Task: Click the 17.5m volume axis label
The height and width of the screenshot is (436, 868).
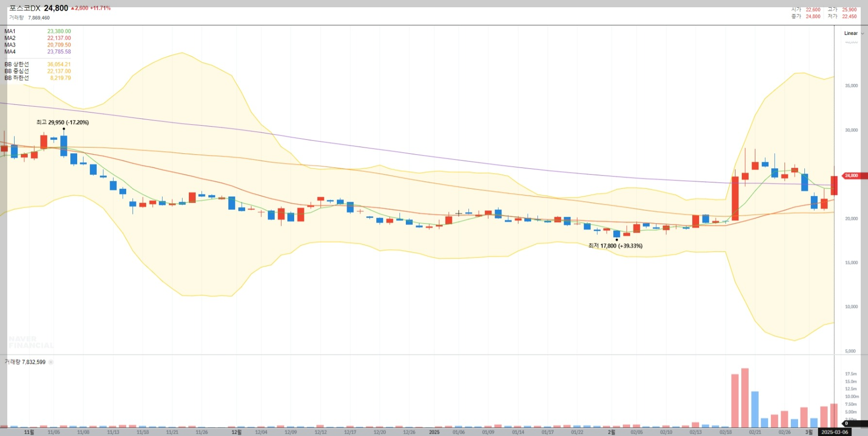Action: pyautogui.click(x=851, y=374)
